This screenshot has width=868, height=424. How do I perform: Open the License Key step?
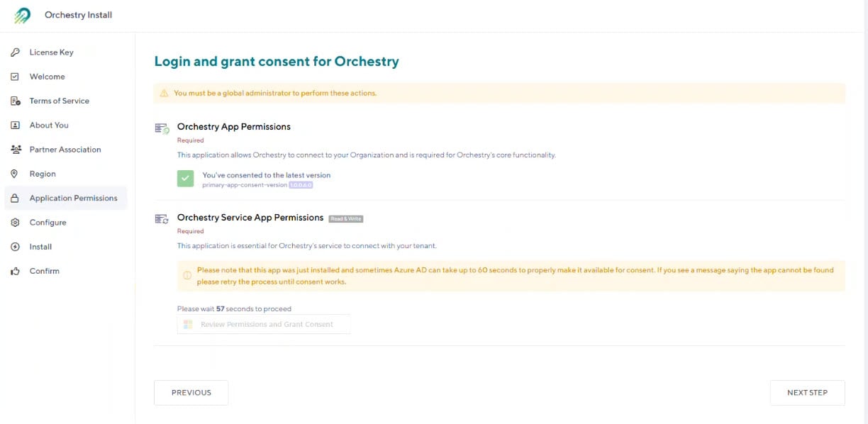click(66, 52)
